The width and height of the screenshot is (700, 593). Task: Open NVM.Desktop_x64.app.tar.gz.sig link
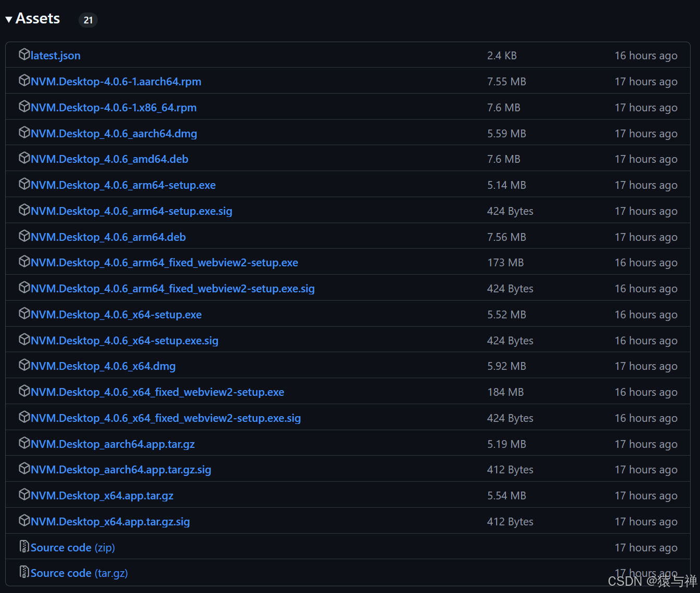click(110, 522)
